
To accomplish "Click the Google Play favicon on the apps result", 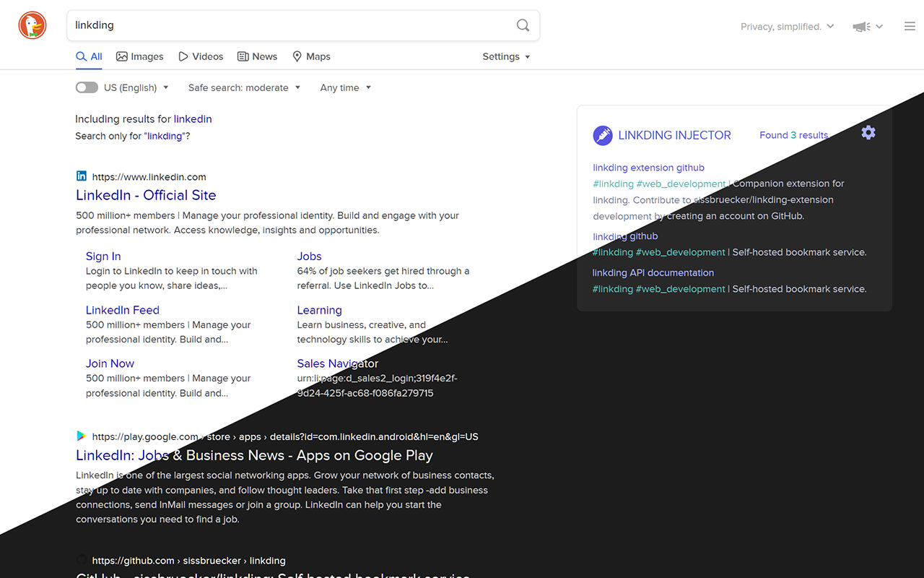I will coord(81,436).
